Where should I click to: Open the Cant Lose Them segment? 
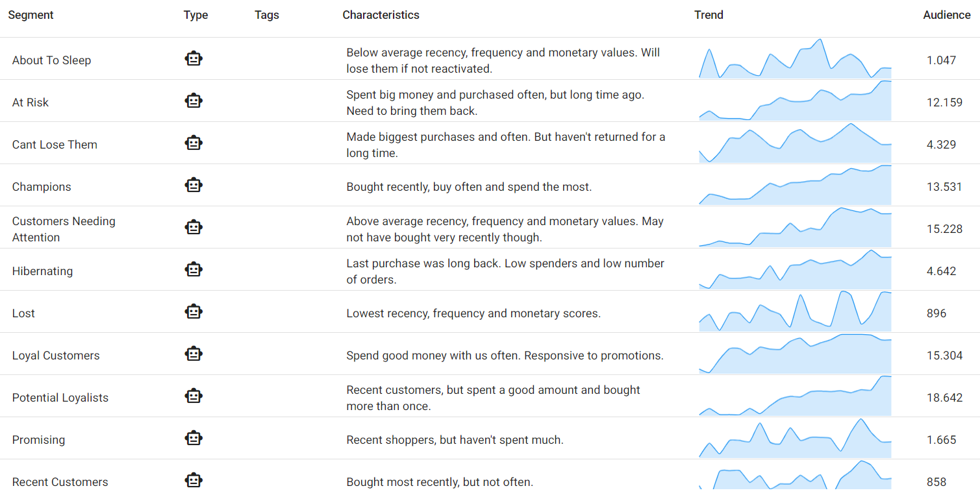click(55, 145)
